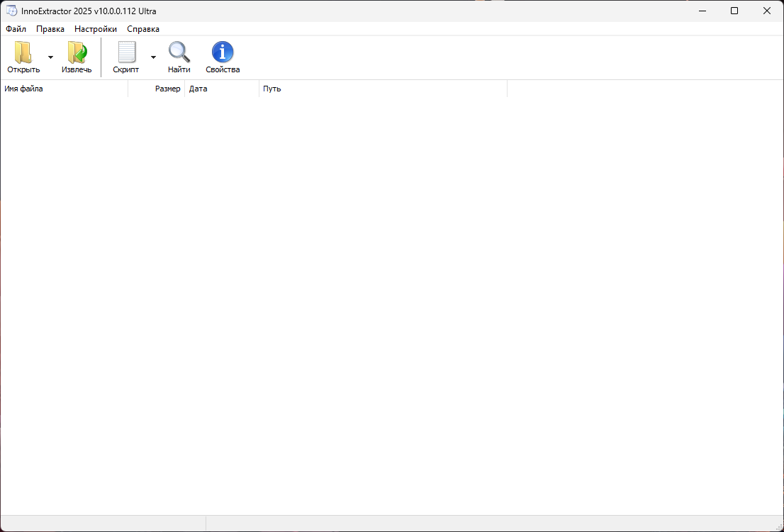
Task: Close the InnoExtractor window
Action: pyautogui.click(x=767, y=11)
